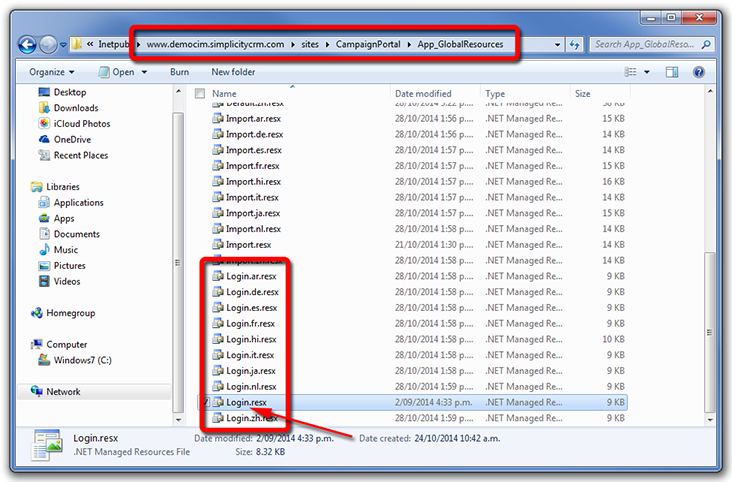Uncheck the Login.resx row checkbox
This screenshot has height=482, width=732.
pos(206,402)
